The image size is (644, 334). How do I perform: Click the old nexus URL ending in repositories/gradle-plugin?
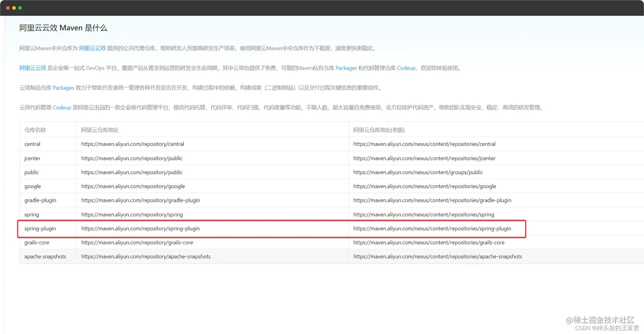432,200
